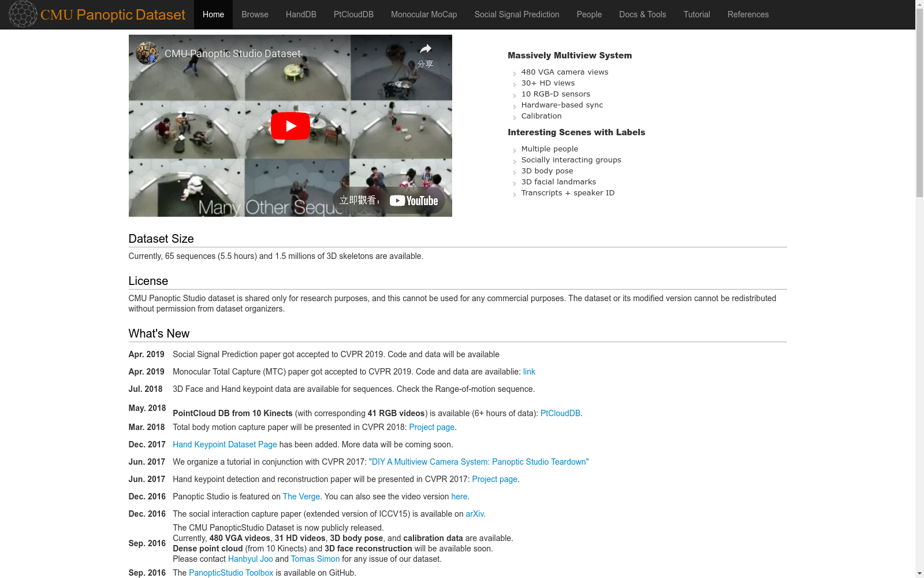Click the 'May. 2018' date label
The image size is (924, 578).
[x=147, y=408]
